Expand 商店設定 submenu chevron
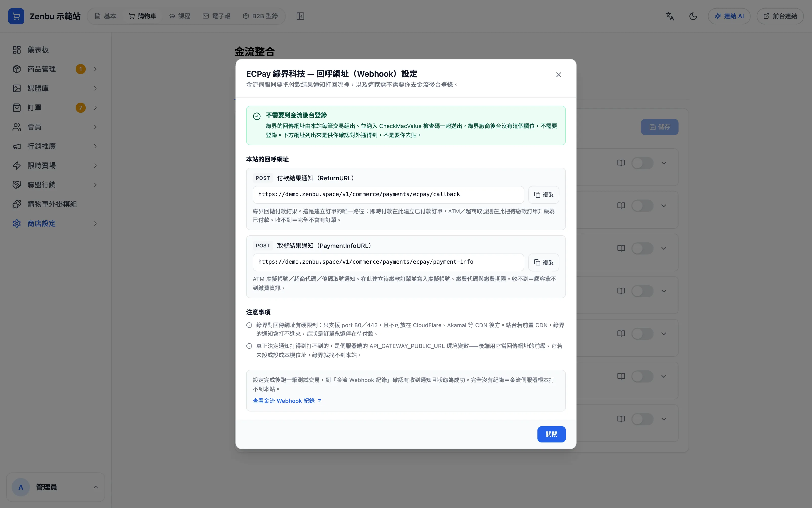The width and height of the screenshot is (812, 508). tap(95, 224)
